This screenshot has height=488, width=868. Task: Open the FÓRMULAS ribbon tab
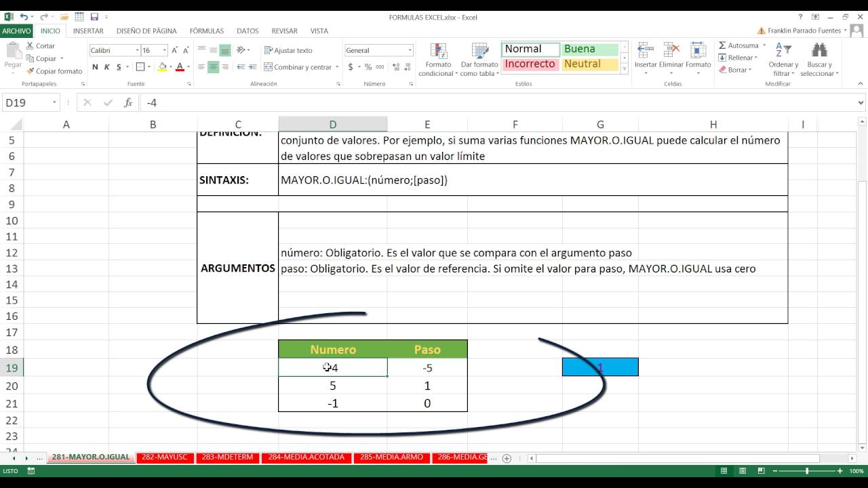coord(207,30)
